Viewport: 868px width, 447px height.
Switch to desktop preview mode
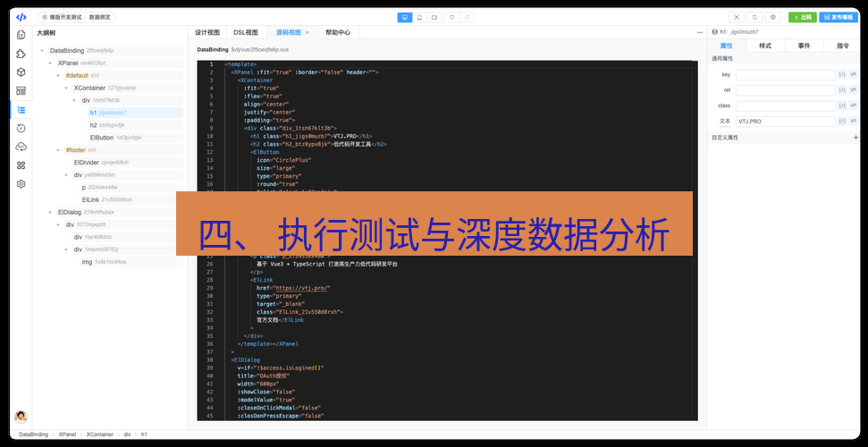point(405,17)
